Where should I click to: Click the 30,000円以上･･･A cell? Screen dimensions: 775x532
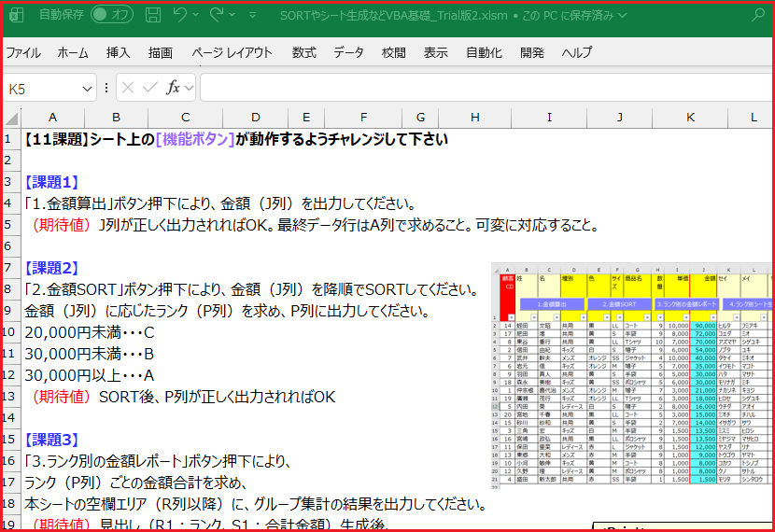click(90, 375)
